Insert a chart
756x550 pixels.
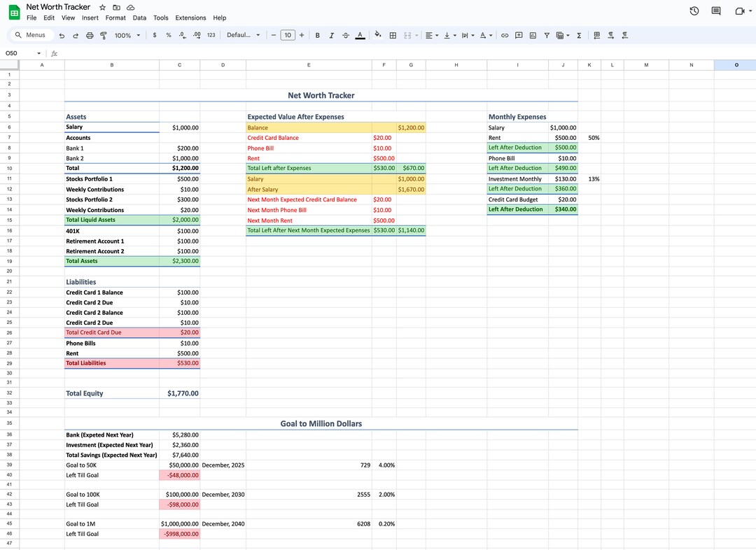pos(533,35)
